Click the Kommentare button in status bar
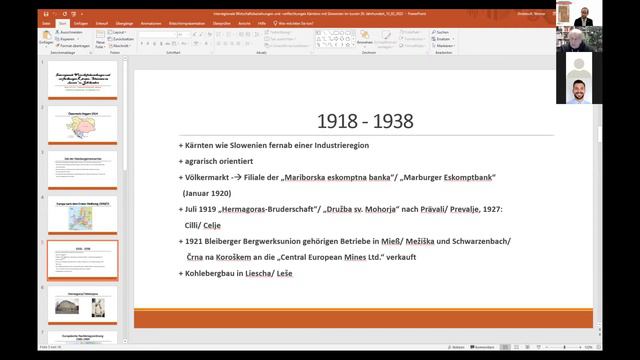640x360 pixels. [x=482, y=347]
